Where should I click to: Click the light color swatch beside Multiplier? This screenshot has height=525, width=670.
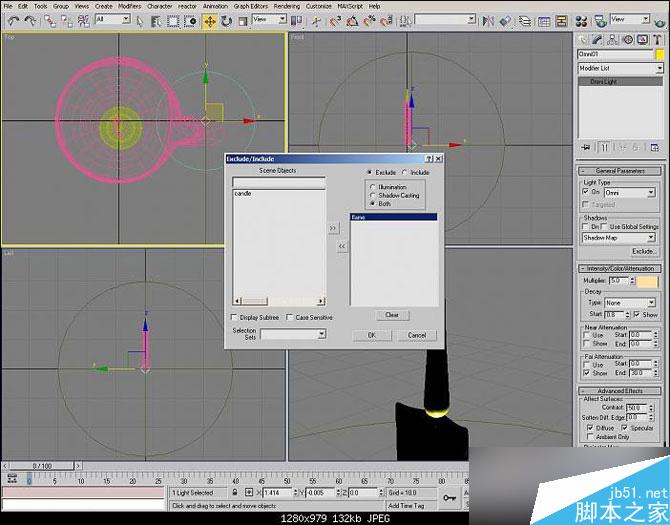click(648, 282)
